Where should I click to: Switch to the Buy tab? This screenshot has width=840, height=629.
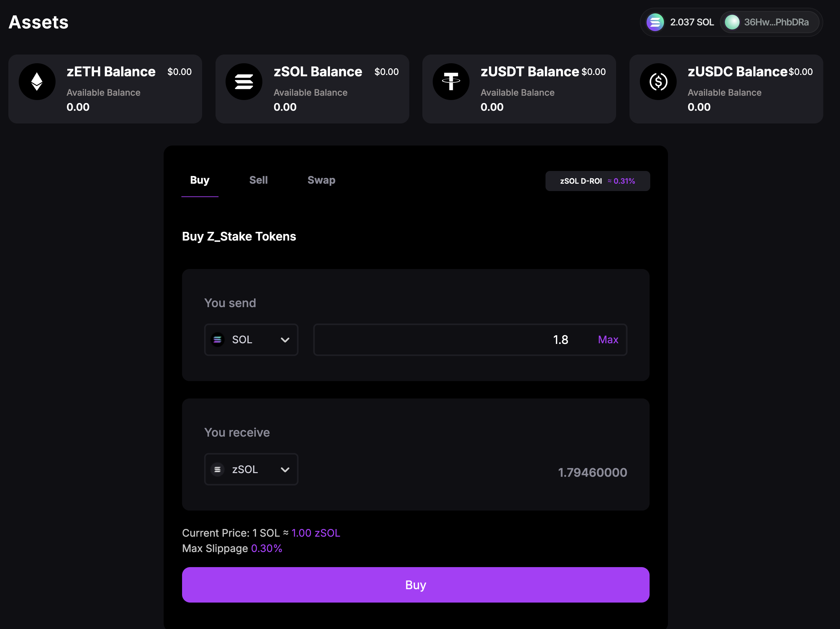point(200,180)
